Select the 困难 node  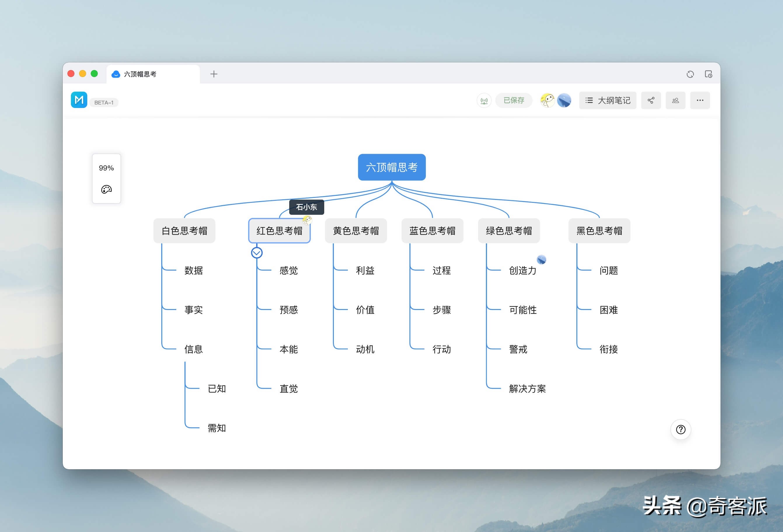coord(608,310)
